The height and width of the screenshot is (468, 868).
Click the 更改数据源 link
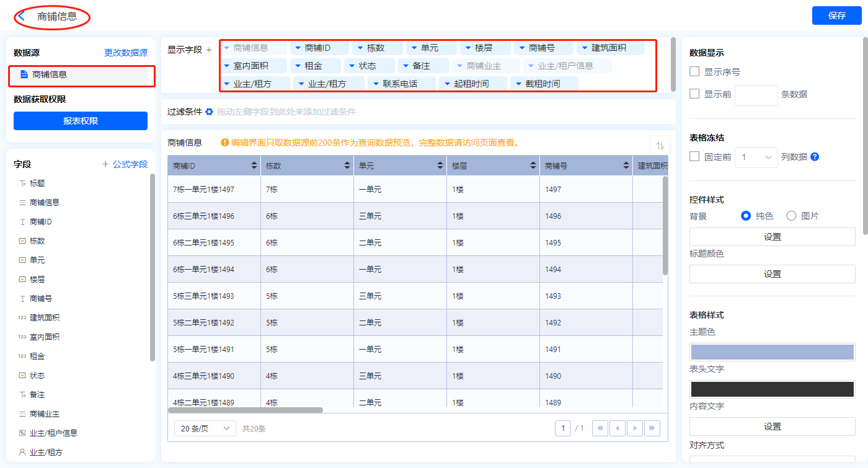tap(126, 53)
